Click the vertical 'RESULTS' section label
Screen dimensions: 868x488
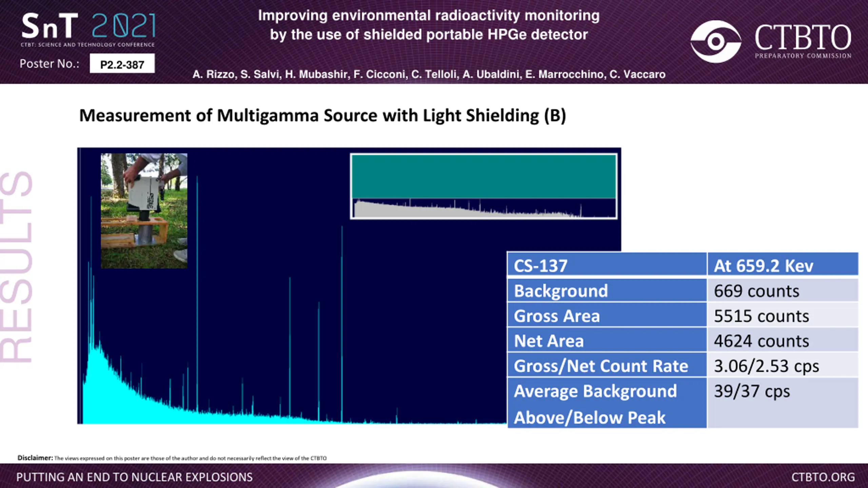[16, 267]
